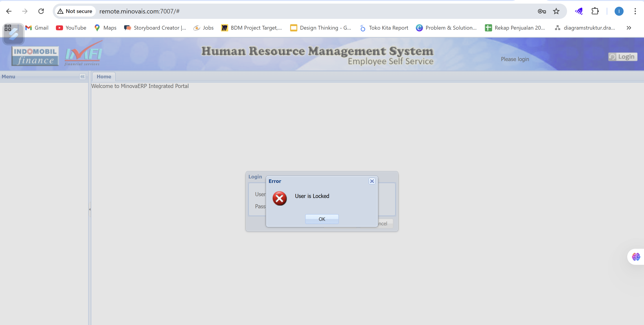This screenshot has height=325, width=644.
Task: Close the Error dialog with X icon
Action: point(372,181)
